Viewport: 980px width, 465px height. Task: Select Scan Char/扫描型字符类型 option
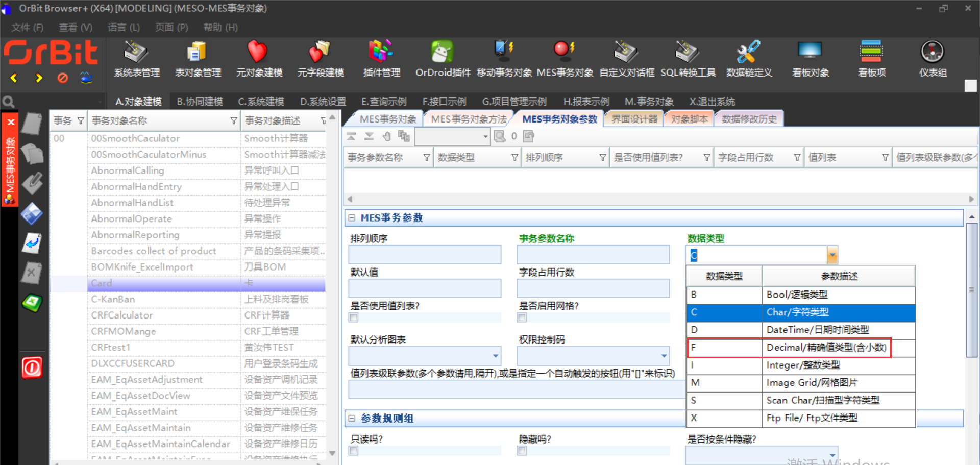800,400
